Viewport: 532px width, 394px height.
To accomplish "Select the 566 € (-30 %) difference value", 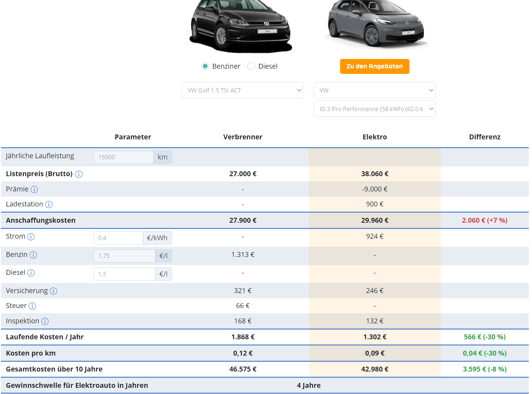I will (485, 337).
